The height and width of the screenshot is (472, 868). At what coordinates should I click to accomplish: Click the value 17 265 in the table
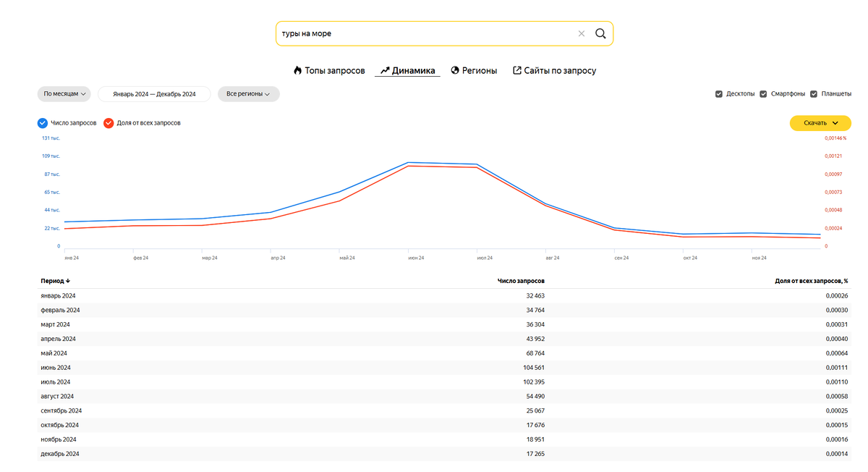click(x=535, y=454)
